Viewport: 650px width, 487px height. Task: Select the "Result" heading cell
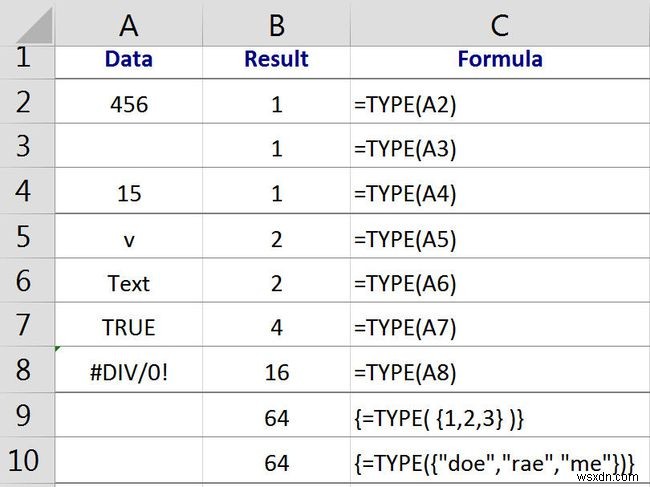click(x=276, y=59)
